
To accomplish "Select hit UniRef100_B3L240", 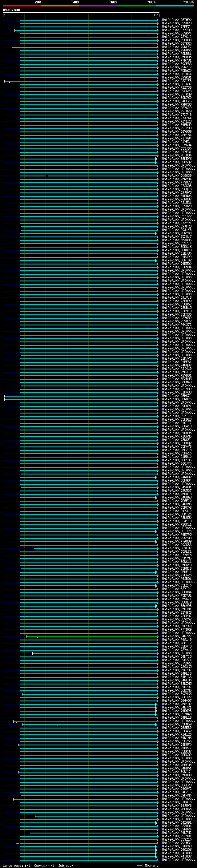I will (x=177, y=585).
